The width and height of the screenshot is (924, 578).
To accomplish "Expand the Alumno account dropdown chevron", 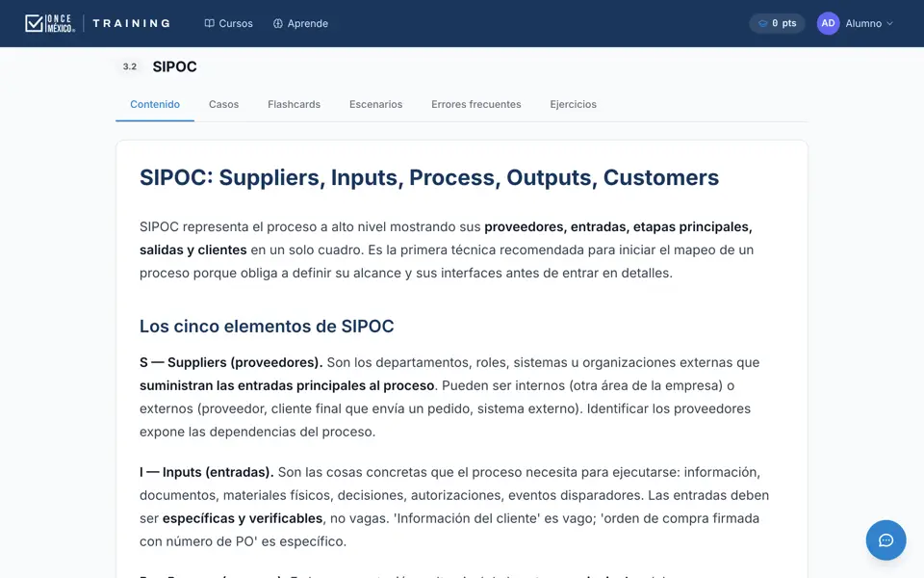I will coord(889,23).
